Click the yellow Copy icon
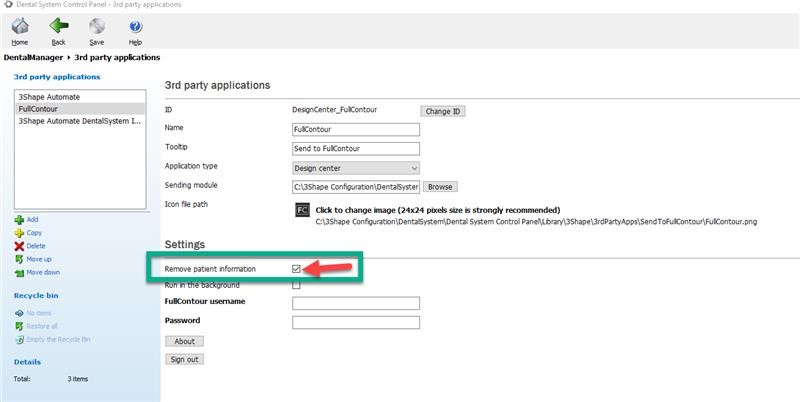This screenshot has width=800, height=402. 19,233
